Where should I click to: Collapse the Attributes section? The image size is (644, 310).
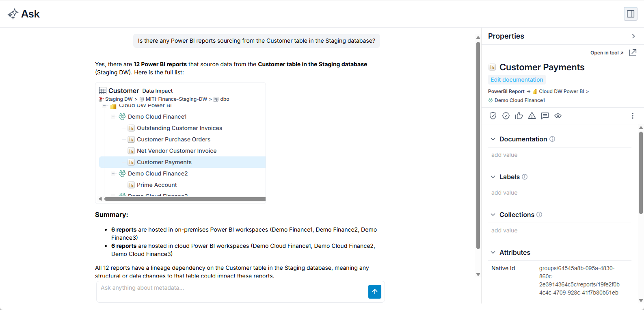coord(493,252)
